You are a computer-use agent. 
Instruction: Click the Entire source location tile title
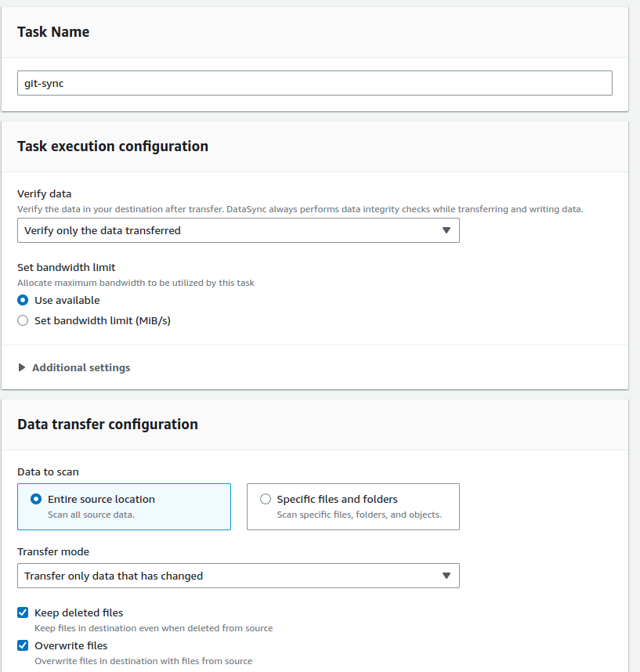(101, 499)
